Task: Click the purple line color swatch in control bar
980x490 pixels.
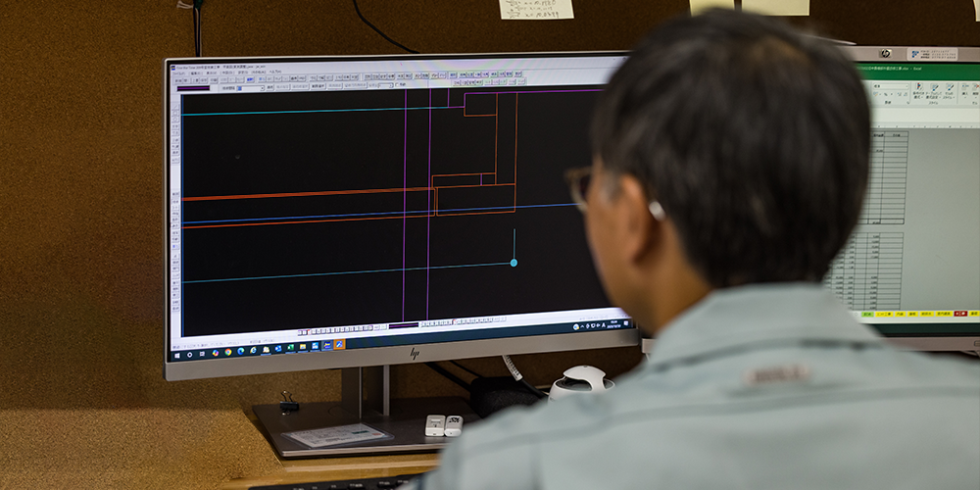Action: (x=194, y=88)
